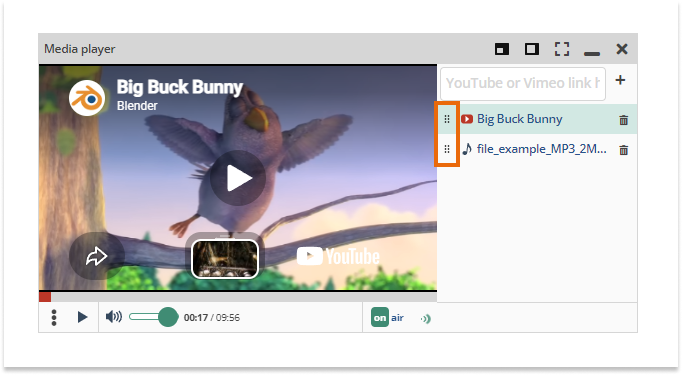Switch player to large window view icon
The width and height of the screenshot is (682, 375).
point(532,49)
